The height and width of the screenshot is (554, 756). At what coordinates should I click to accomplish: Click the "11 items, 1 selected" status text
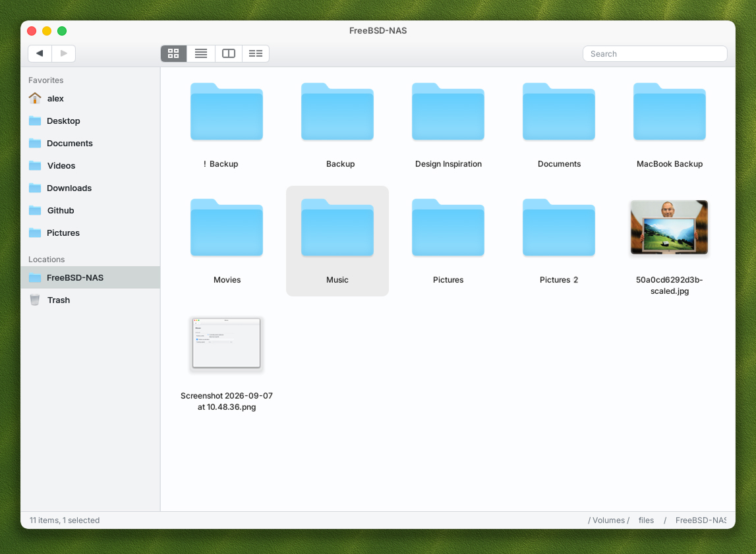click(x=65, y=520)
